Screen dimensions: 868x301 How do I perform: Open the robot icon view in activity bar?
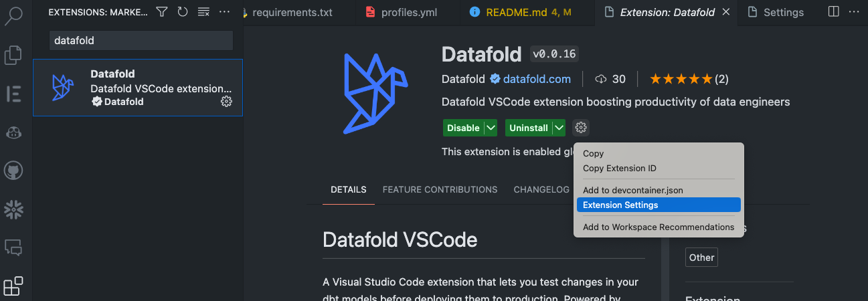click(13, 132)
